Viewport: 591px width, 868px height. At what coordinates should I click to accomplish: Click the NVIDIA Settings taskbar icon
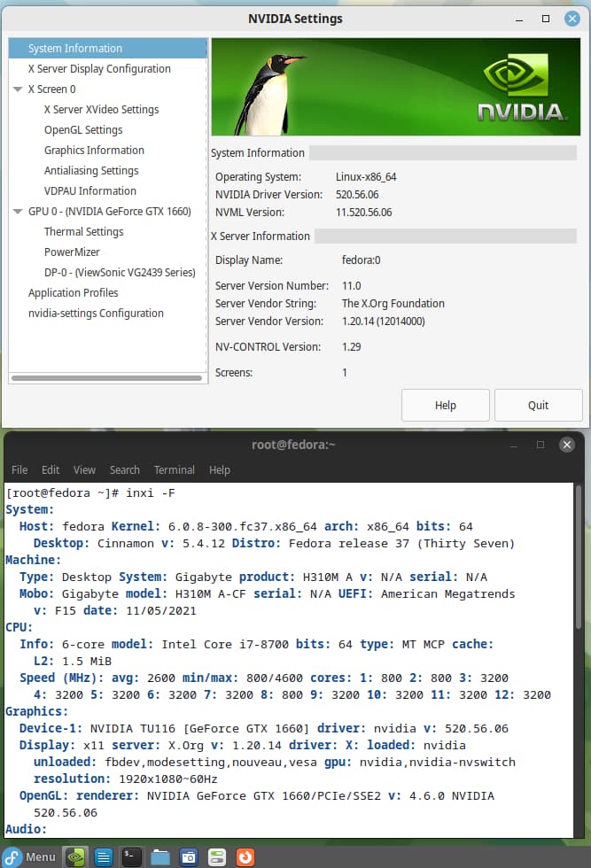tap(75, 857)
